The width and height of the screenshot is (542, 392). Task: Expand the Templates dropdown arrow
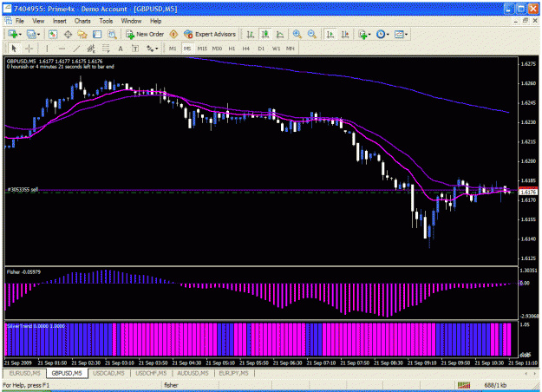pos(406,34)
